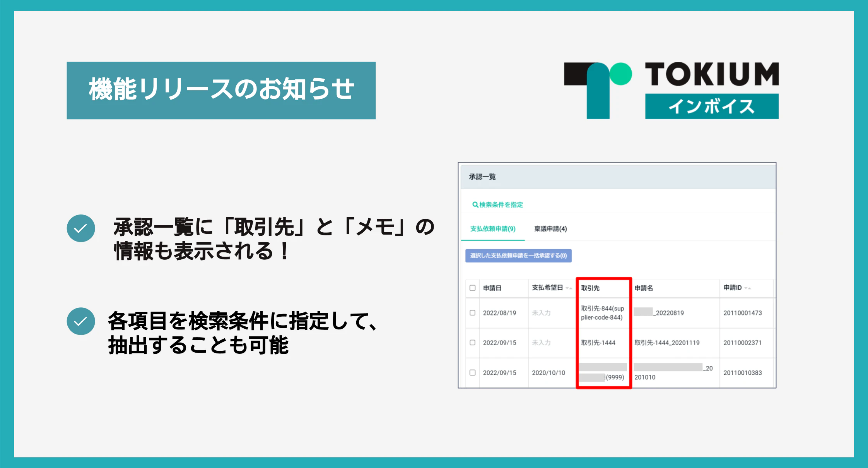Sort by 支払希望日 column arrows

click(569, 288)
